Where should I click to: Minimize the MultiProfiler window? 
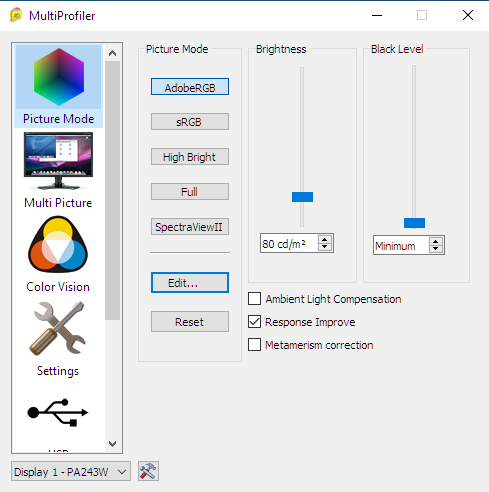(377, 15)
